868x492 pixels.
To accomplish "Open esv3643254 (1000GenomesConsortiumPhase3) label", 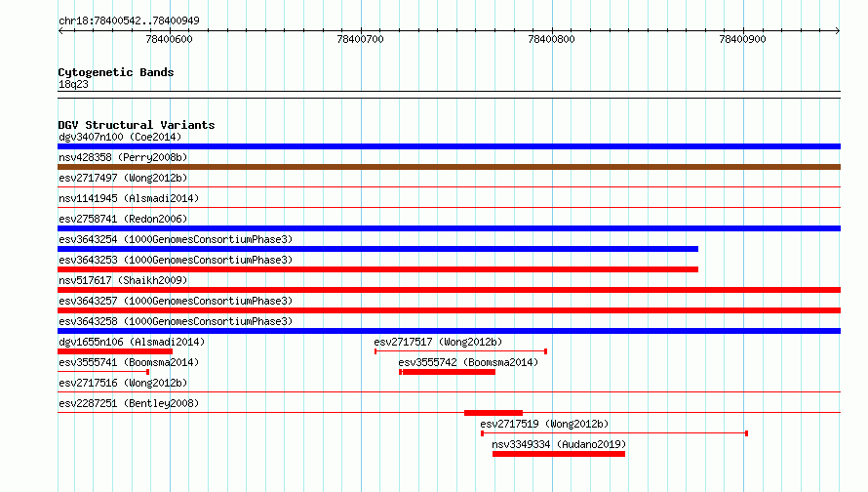I will pos(176,239).
